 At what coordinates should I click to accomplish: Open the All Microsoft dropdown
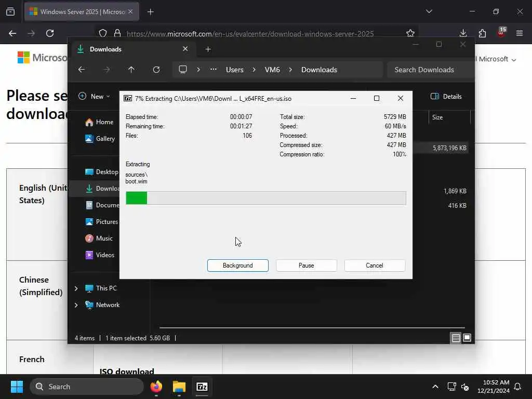(496, 59)
